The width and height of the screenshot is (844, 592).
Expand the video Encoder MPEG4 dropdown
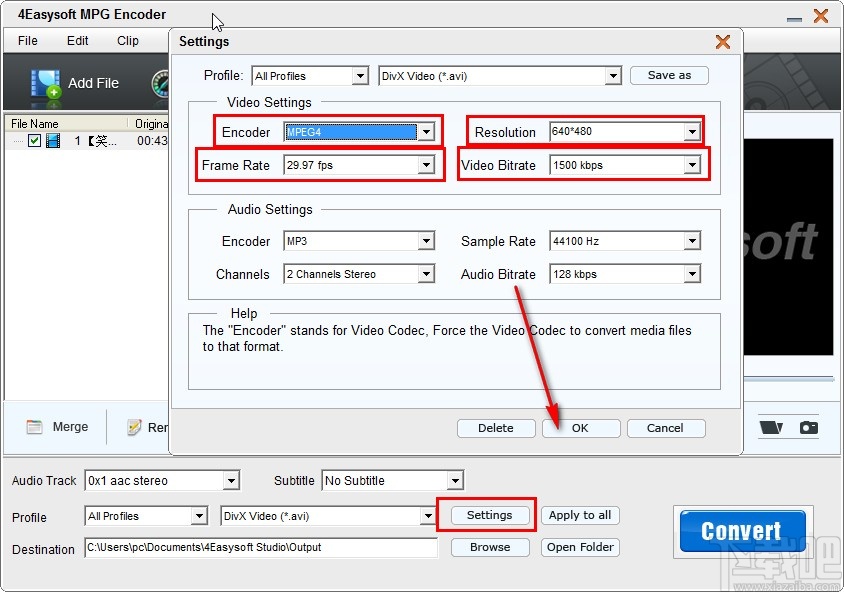coord(426,132)
